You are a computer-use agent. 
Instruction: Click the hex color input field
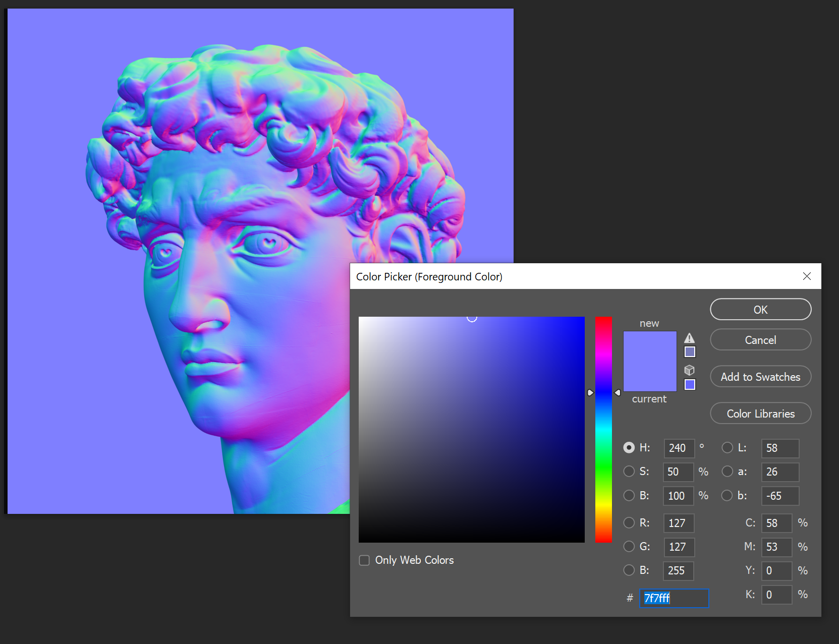coord(675,598)
